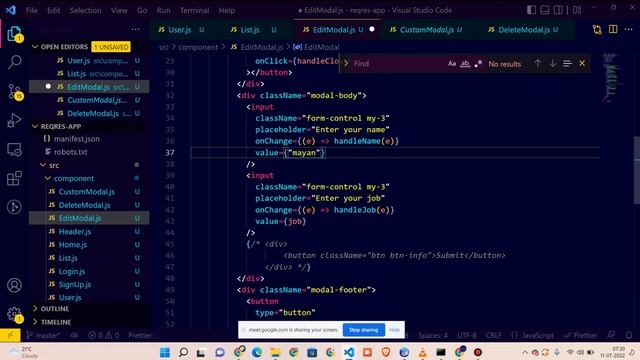This screenshot has width=640, height=360.
Task: Toggle Match Case in Find widget
Action: (x=451, y=64)
